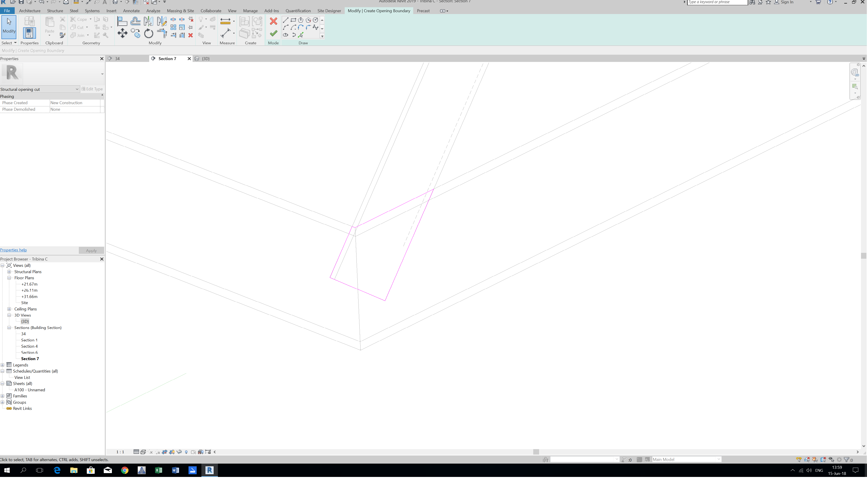Choose the Line draw tool

pos(286,20)
